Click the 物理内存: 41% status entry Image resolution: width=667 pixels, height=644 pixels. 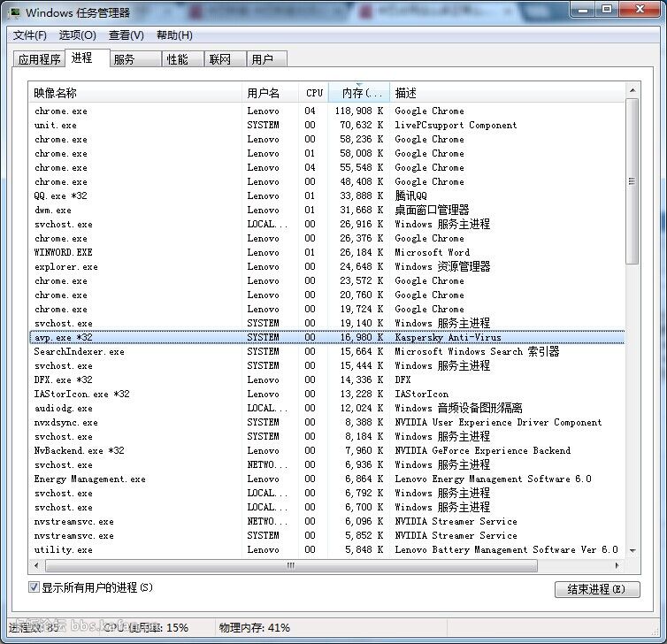(x=255, y=627)
